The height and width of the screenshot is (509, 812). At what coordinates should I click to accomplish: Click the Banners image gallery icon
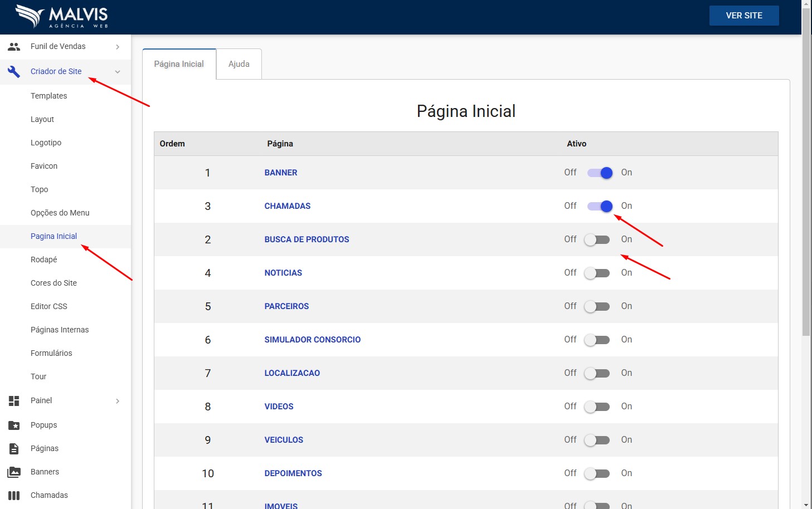click(14, 472)
